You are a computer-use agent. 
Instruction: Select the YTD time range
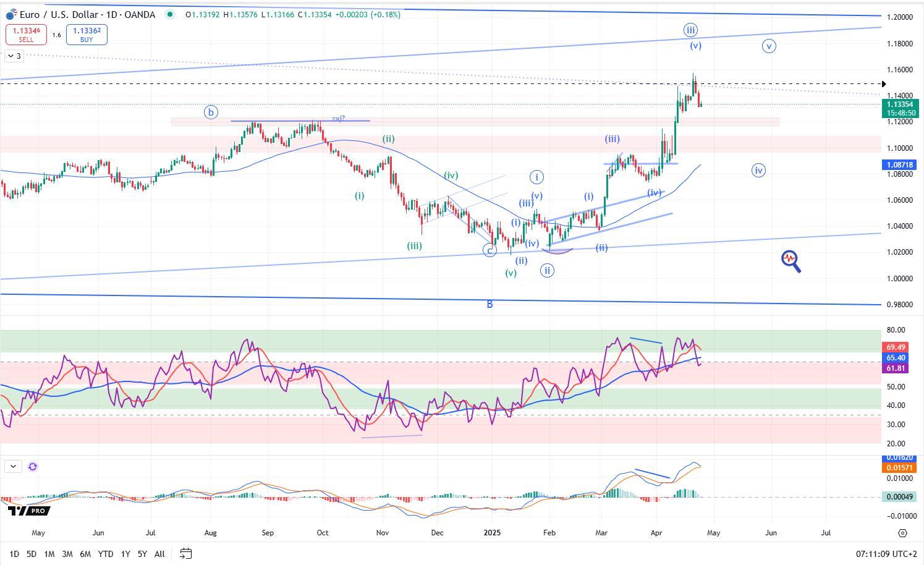(x=106, y=554)
